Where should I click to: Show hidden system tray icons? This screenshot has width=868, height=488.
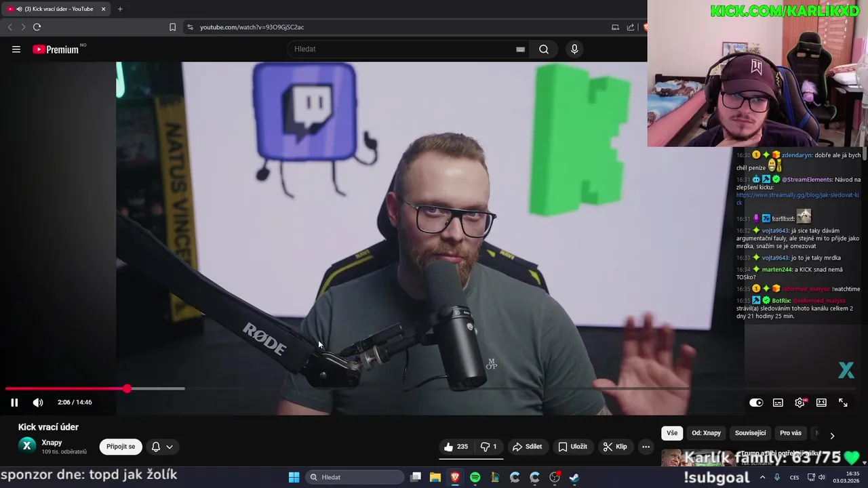(x=762, y=477)
